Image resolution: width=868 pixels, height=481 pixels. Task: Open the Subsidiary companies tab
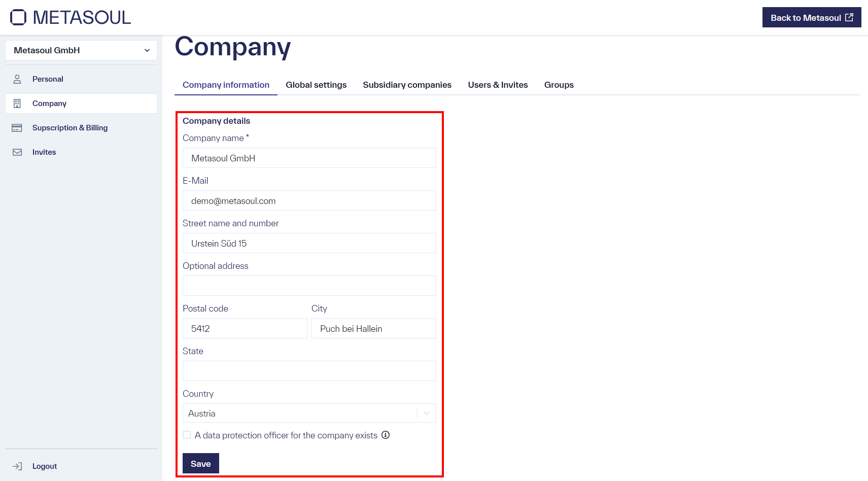(x=407, y=85)
